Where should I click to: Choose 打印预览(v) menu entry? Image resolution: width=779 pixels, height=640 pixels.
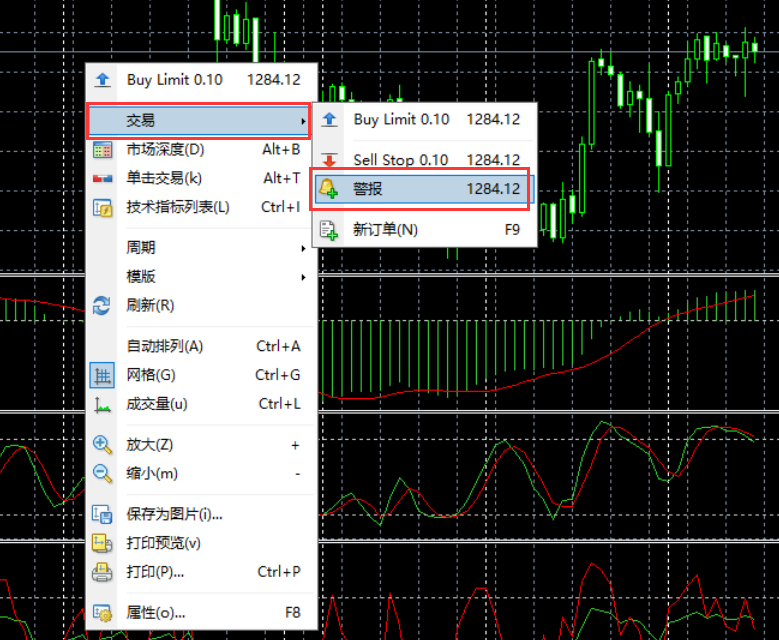tap(201, 543)
